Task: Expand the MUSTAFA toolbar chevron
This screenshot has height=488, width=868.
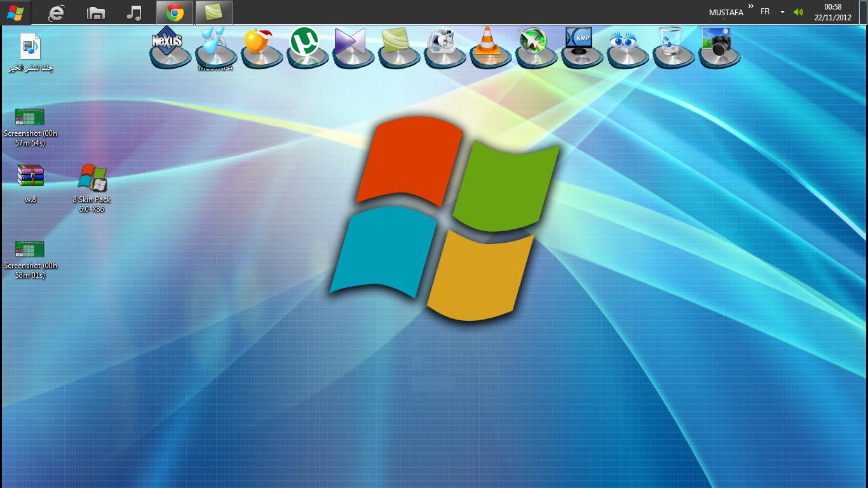Action: [x=751, y=7]
